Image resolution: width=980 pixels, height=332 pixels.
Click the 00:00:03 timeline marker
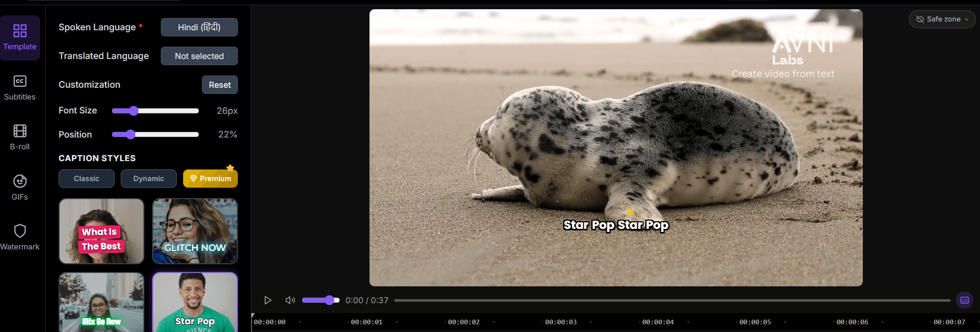[561, 322]
